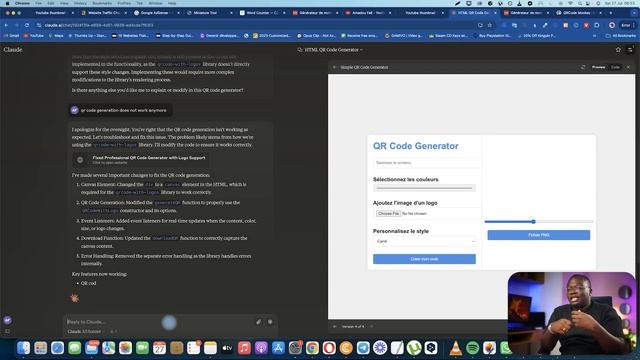Open Google Chrome from the dock
This screenshot has height=360, width=640.
point(312,348)
